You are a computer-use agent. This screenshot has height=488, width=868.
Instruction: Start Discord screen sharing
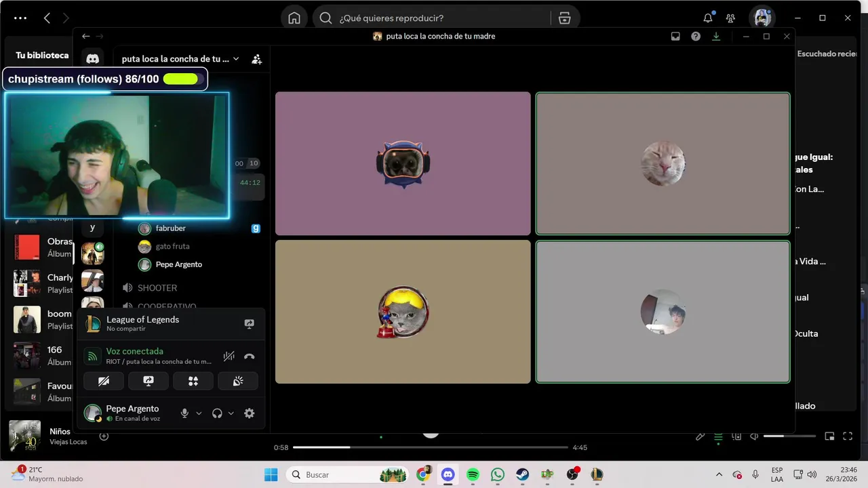tap(149, 381)
